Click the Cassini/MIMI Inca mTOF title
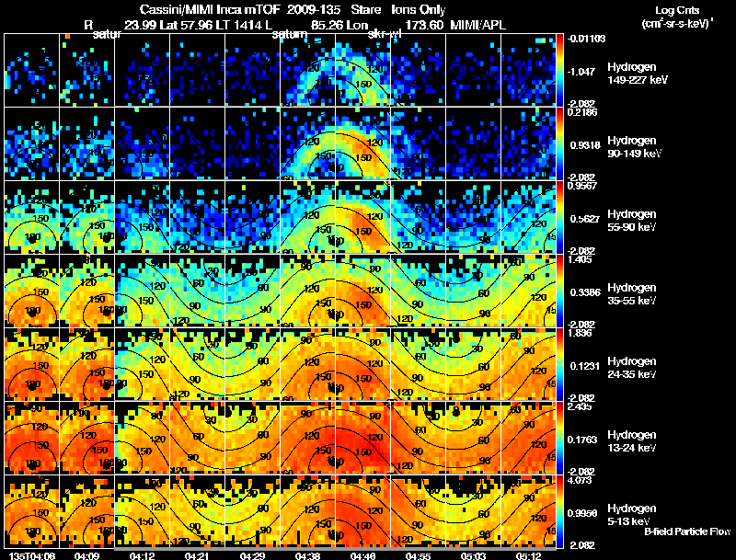The height and width of the screenshot is (560, 736). coord(211,9)
